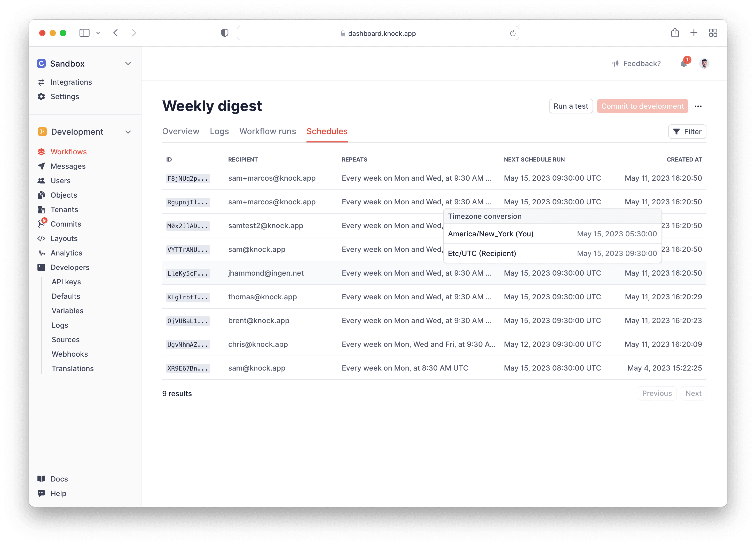Toggle the Developers section expander
This screenshot has height=545, width=756.
70,267
